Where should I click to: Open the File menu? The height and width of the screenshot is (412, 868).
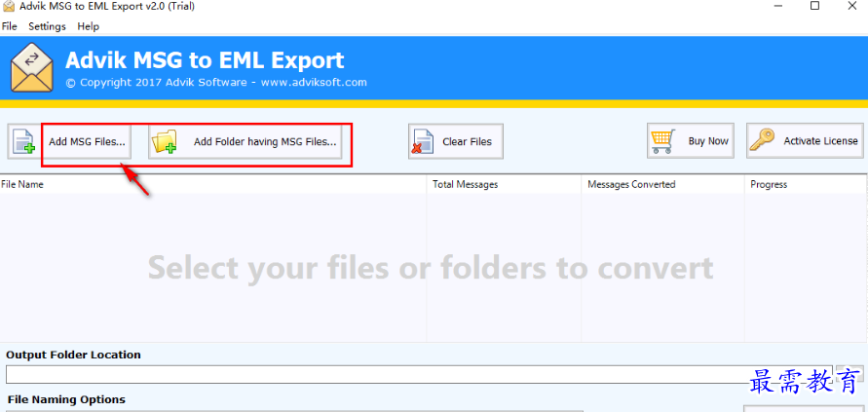coord(10,26)
